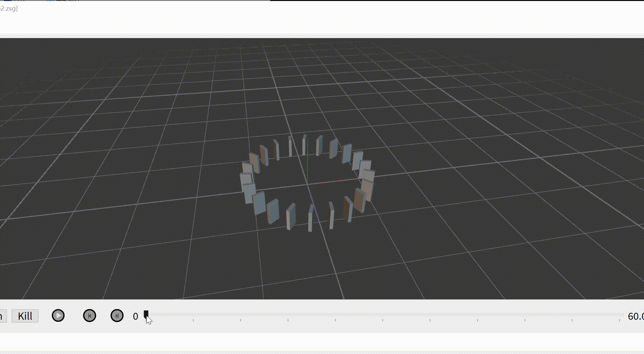Click the '60.0' end time value
644x354 pixels.
(636, 316)
